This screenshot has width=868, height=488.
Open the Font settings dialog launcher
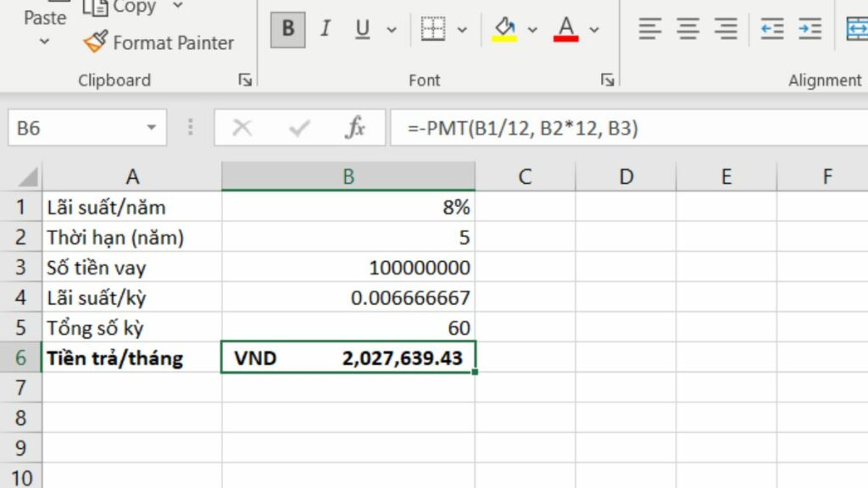[x=609, y=80]
